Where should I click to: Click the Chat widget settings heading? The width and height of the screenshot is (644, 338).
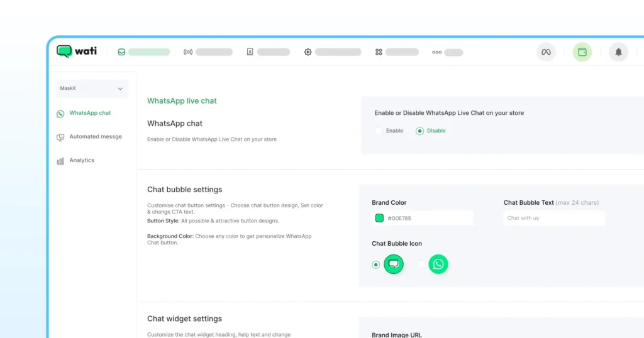click(184, 319)
